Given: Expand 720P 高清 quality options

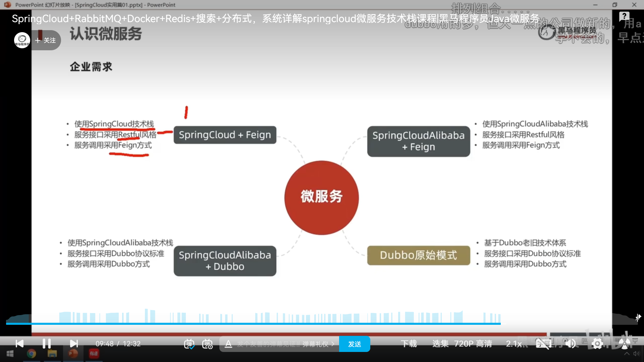Looking at the screenshot, I should [473, 344].
